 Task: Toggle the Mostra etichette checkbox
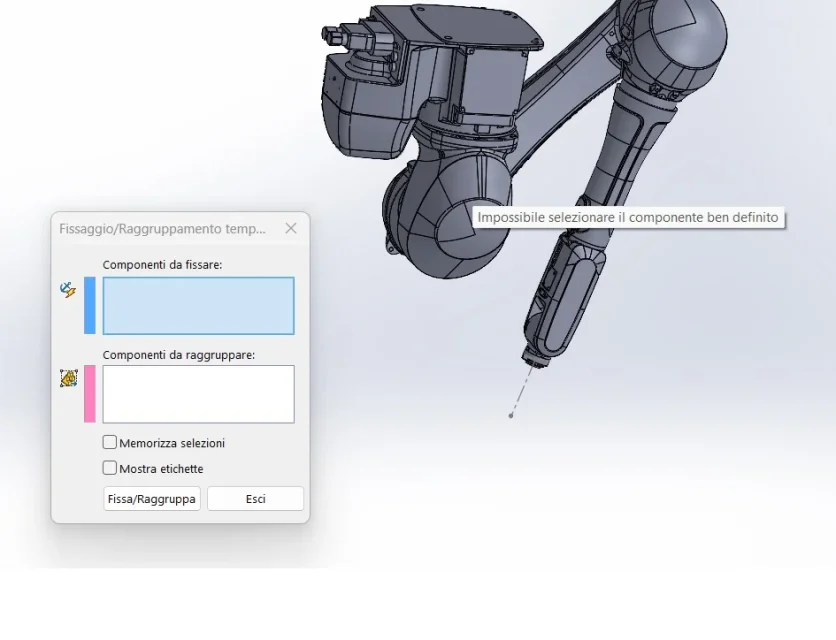tap(110, 468)
